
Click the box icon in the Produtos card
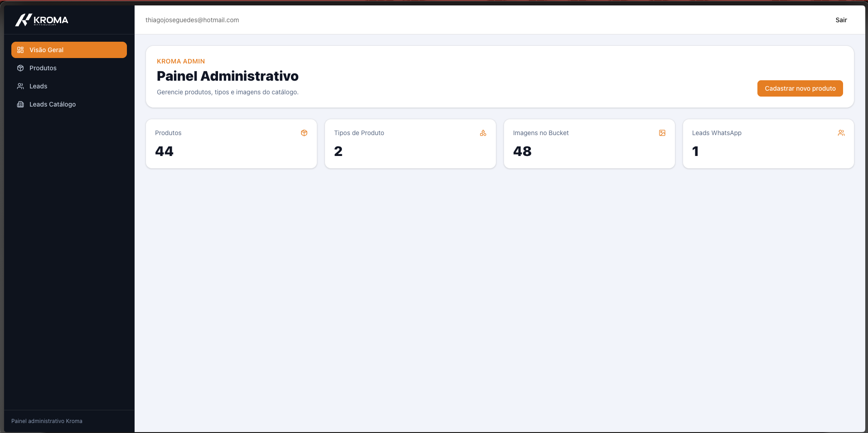point(304,133)
